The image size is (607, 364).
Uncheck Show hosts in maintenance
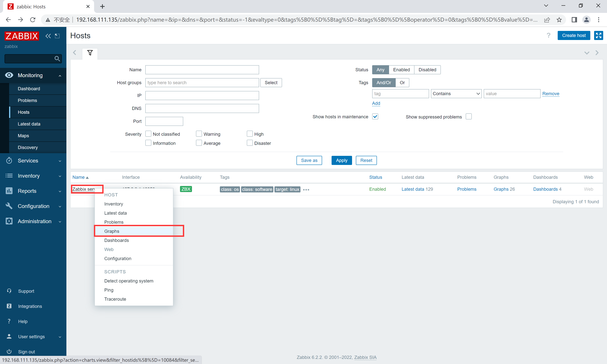point(375,117)
